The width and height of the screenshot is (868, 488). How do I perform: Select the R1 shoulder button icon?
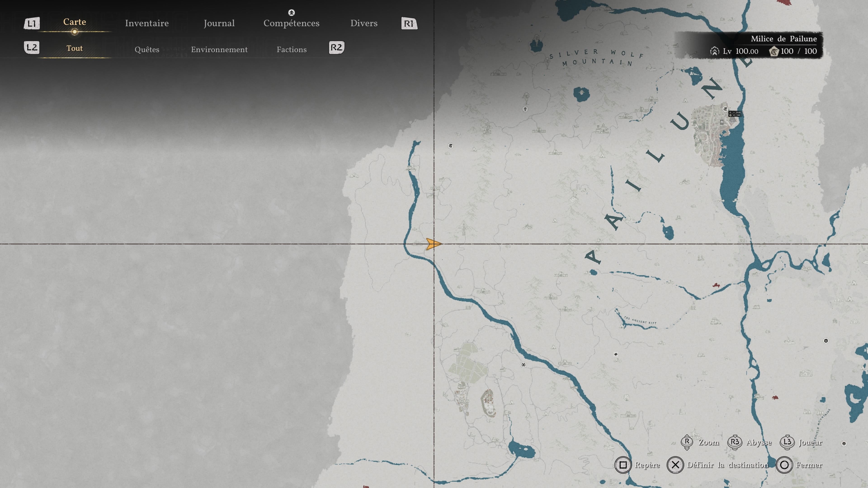point(409,23)
